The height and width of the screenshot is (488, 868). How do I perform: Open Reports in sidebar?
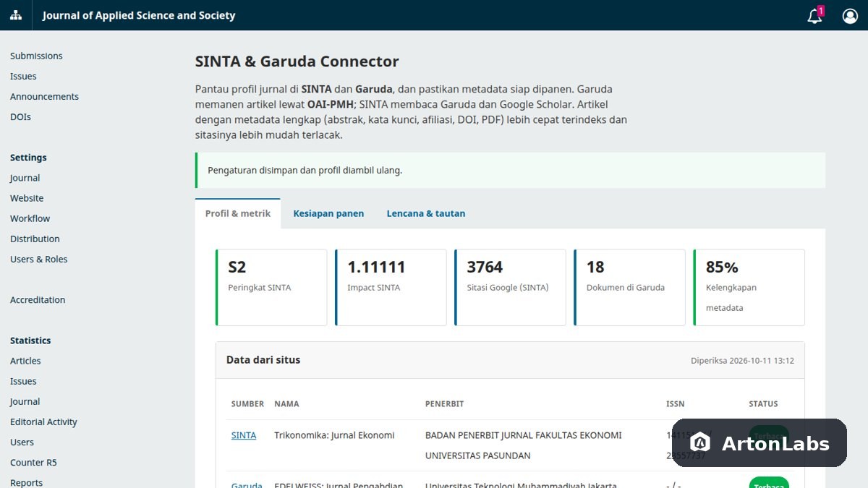click(26, 482)
